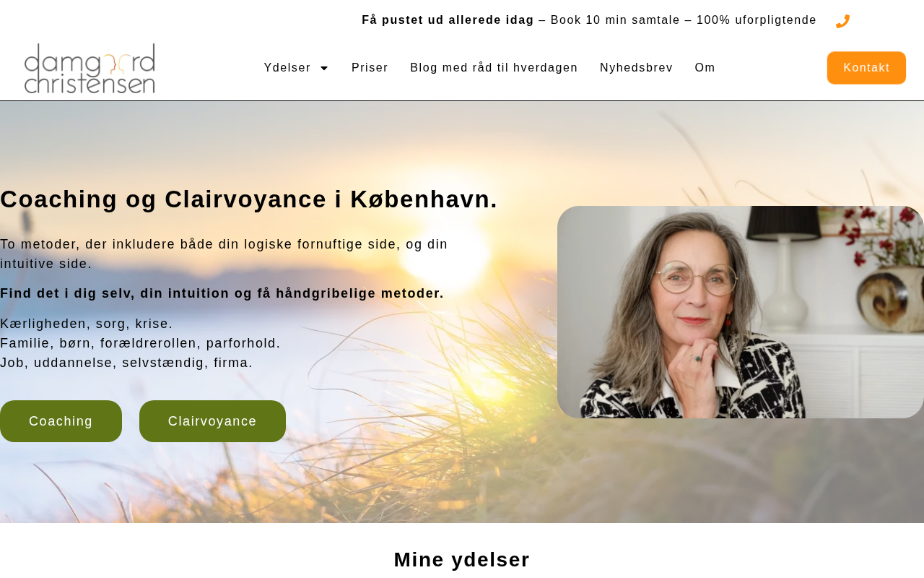The width and height of the screenshot is (924, 578).
Task: Select the Nyhedsbrev menu link
Action: pyautogui.click(x=636, y=68)
